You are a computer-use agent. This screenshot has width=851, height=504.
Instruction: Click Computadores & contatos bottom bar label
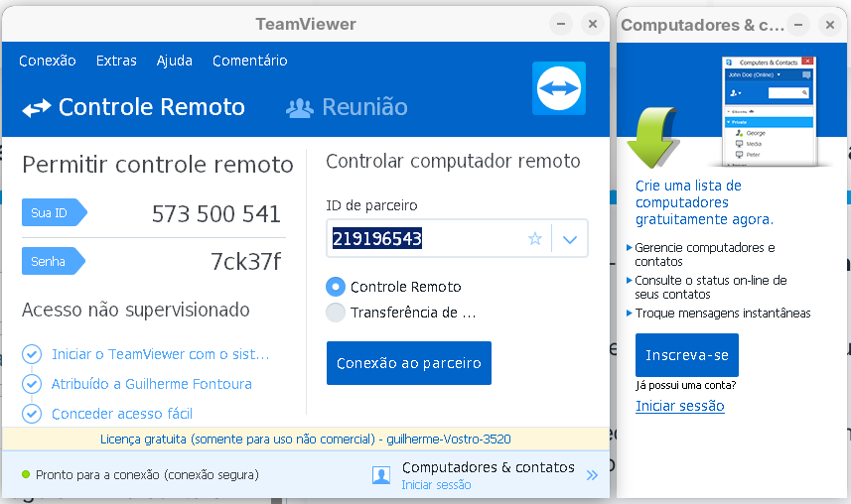[488, 467]
